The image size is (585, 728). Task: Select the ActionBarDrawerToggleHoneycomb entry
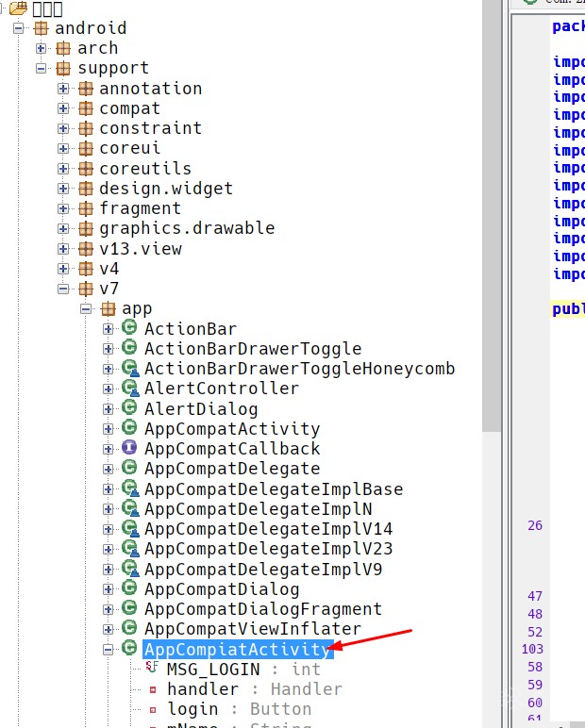click(x=299, y=369)
